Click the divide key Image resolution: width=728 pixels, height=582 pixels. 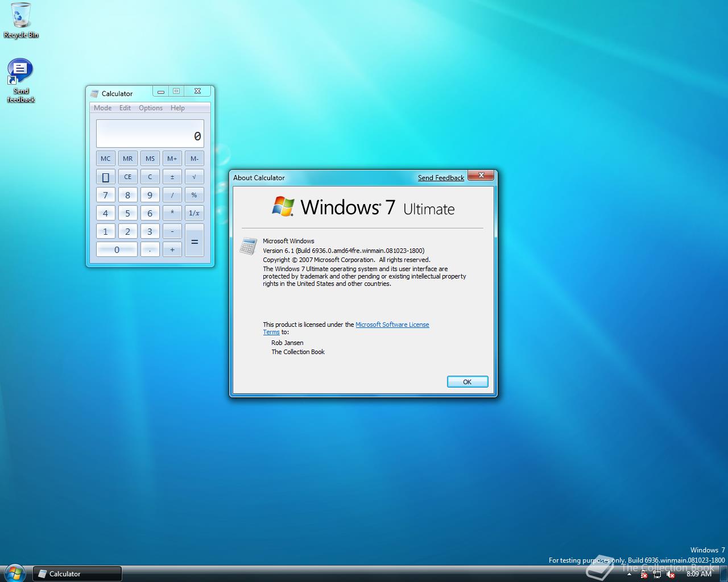[x=172, y=195]
